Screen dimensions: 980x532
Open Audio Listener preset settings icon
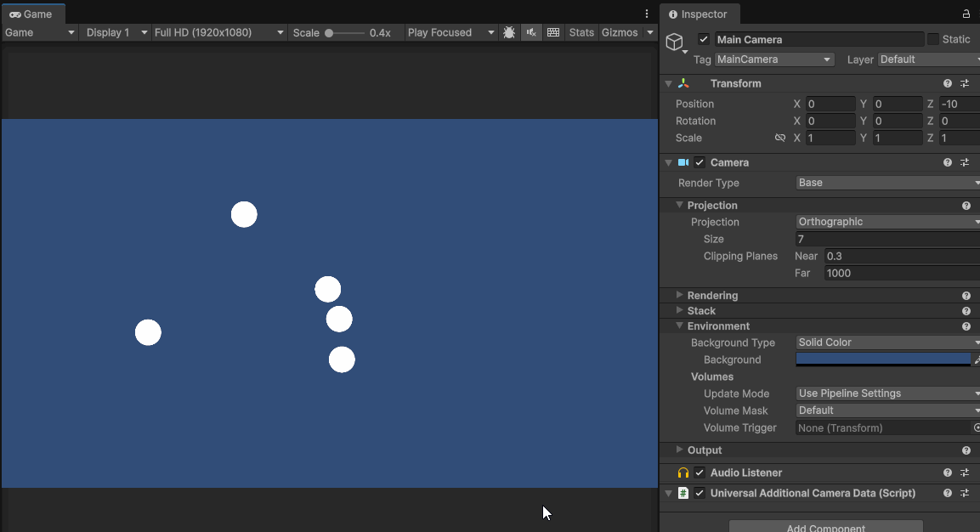(x=965, y=473)
